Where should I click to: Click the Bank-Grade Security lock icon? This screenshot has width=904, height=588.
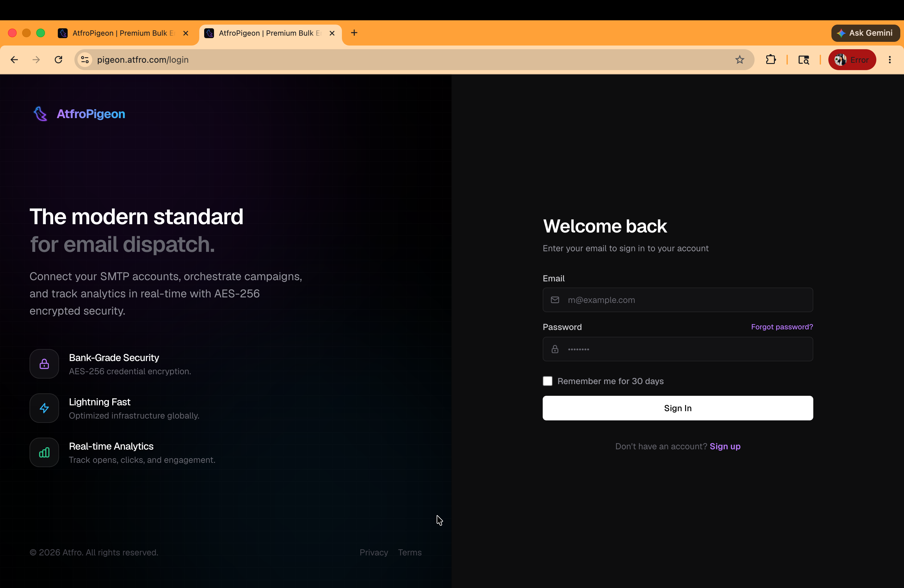tap(45, 364)
